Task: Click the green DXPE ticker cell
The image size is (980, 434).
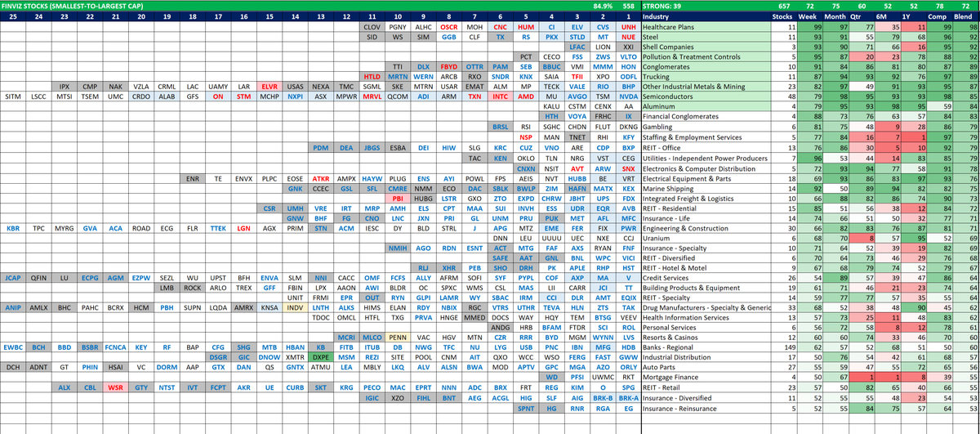Action: 321,357
